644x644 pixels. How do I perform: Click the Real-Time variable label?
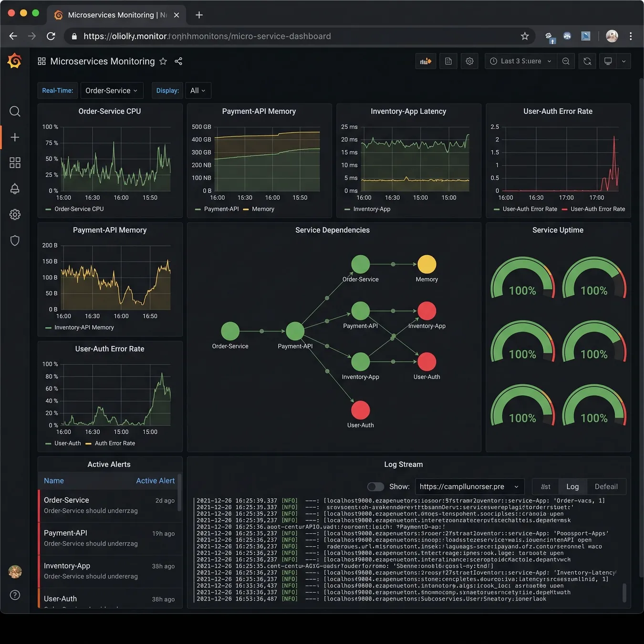(58, 91)
